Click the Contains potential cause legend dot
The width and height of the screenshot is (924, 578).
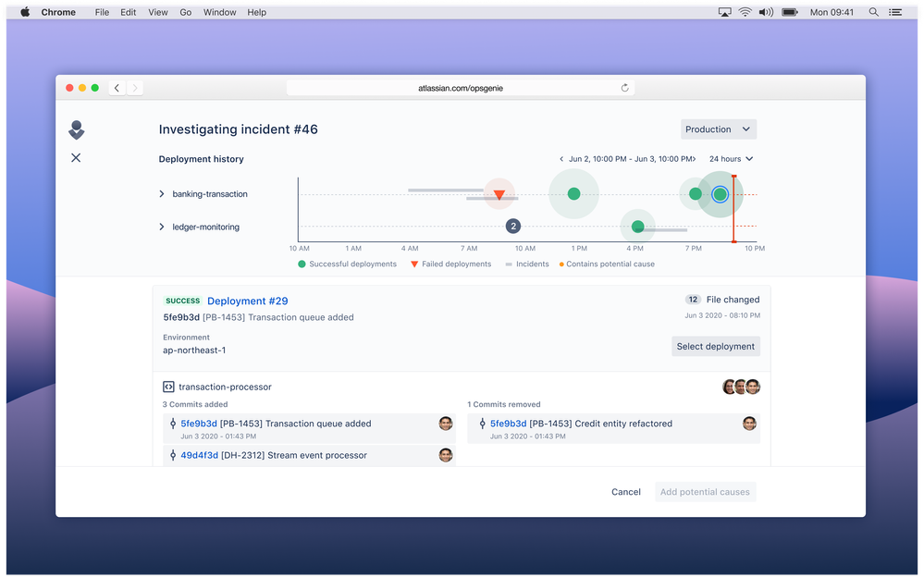tap(561, 264)
